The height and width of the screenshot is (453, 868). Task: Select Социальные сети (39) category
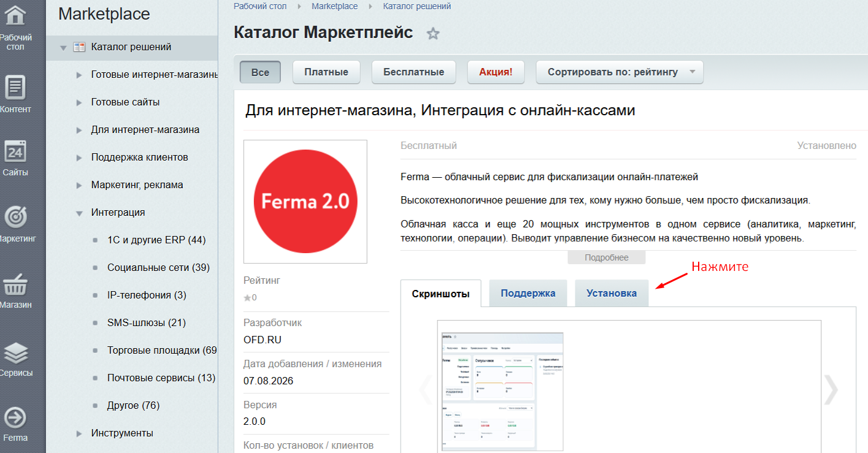pos(159,267)
